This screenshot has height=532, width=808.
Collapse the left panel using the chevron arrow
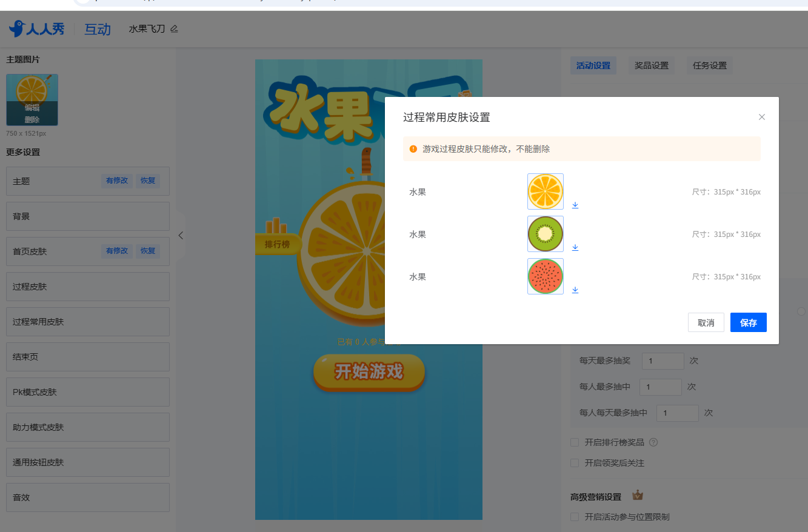[180, 236]
